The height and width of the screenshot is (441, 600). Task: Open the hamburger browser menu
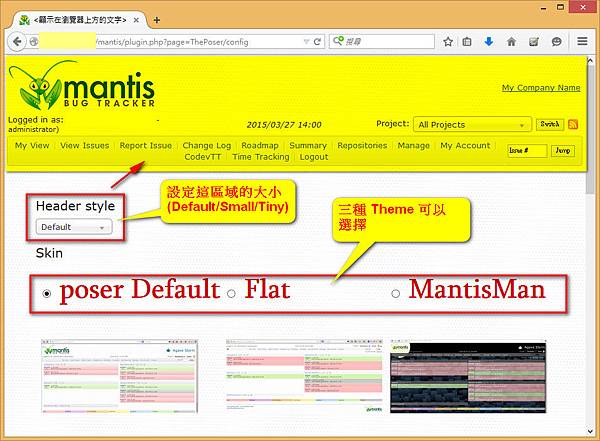pyautogui.click(x=582, y=41)
